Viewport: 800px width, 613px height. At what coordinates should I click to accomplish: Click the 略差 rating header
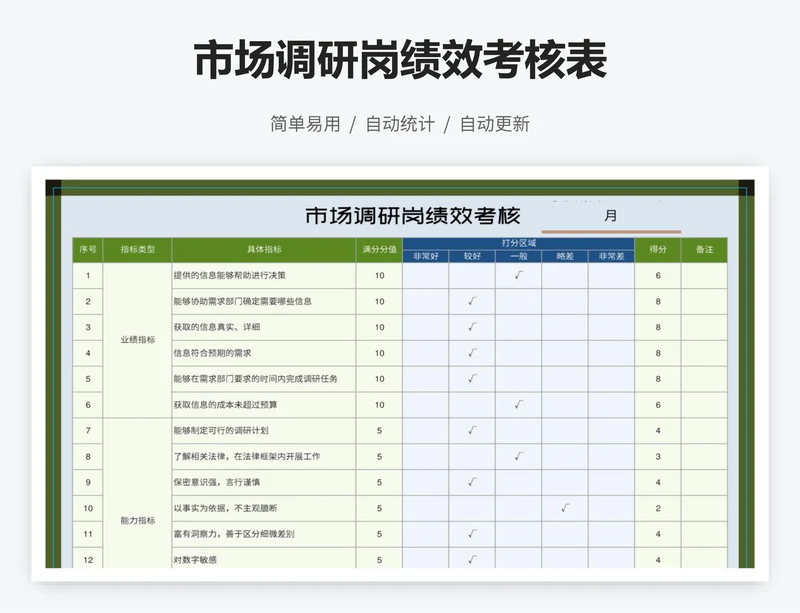[565, 256]
